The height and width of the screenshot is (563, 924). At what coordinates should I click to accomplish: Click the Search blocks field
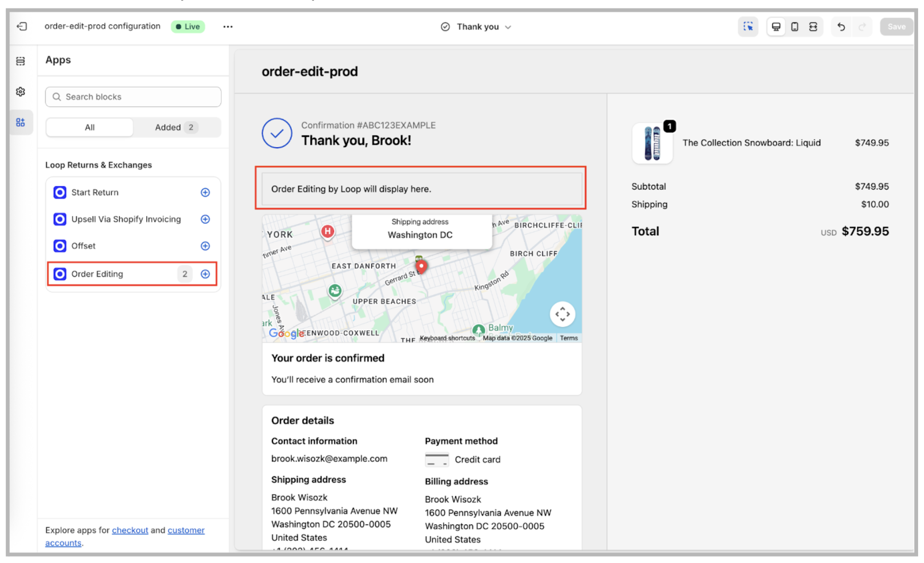133,97
